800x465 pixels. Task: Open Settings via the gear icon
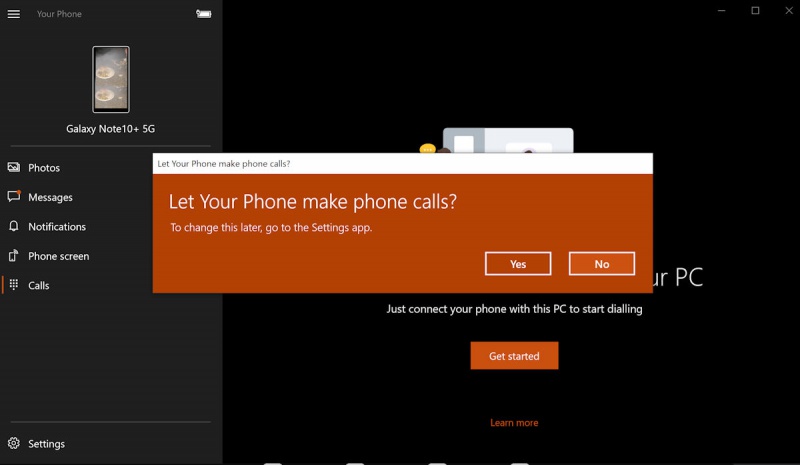[14, 444]
